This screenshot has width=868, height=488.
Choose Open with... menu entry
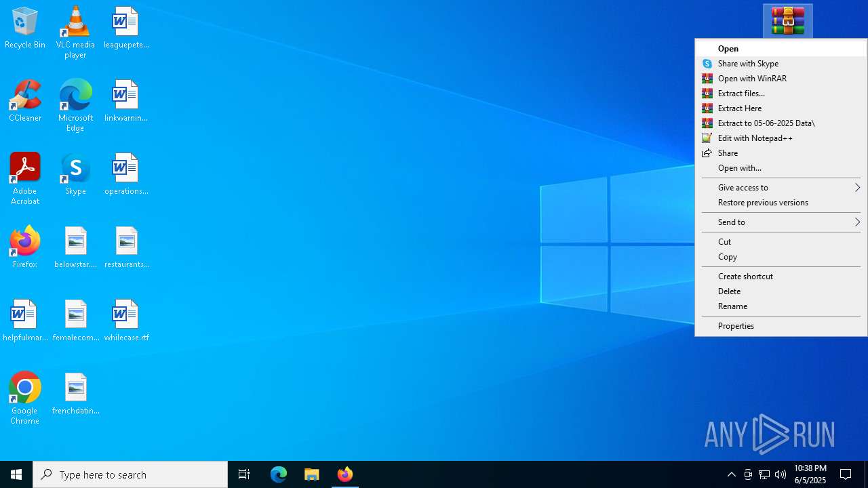pyautogui.click(x=781, y=168)
